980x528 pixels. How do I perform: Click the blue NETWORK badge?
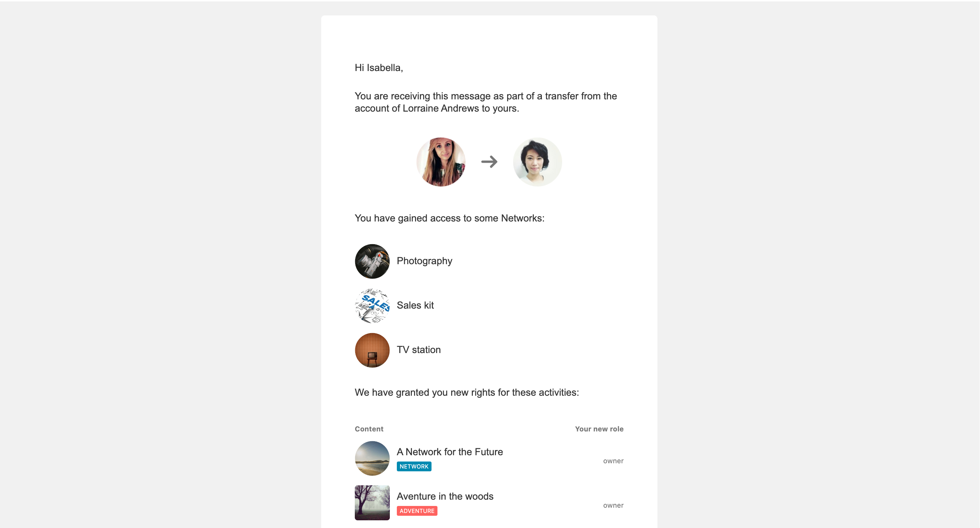coord(414,466)
